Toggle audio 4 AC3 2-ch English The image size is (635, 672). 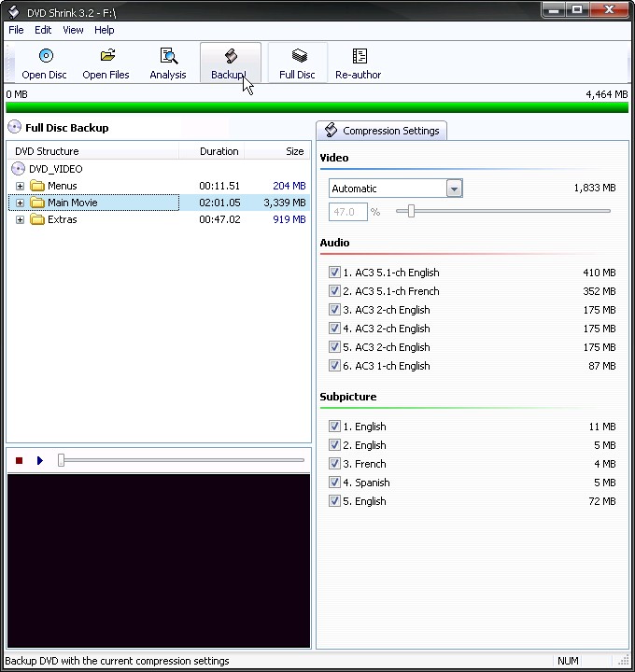(x=334, y=329)
